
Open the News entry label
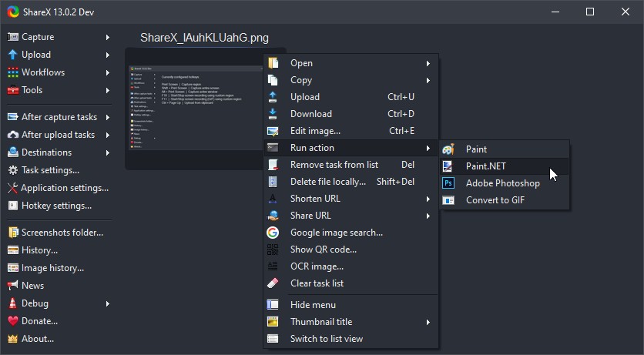[x=32, y=286]
